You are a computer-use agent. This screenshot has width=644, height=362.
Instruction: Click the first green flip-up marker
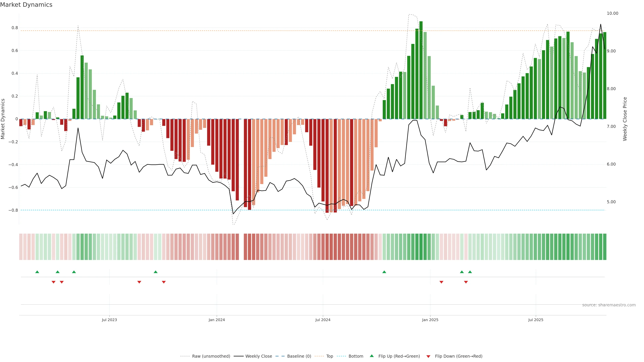click(x=37, y=272)
